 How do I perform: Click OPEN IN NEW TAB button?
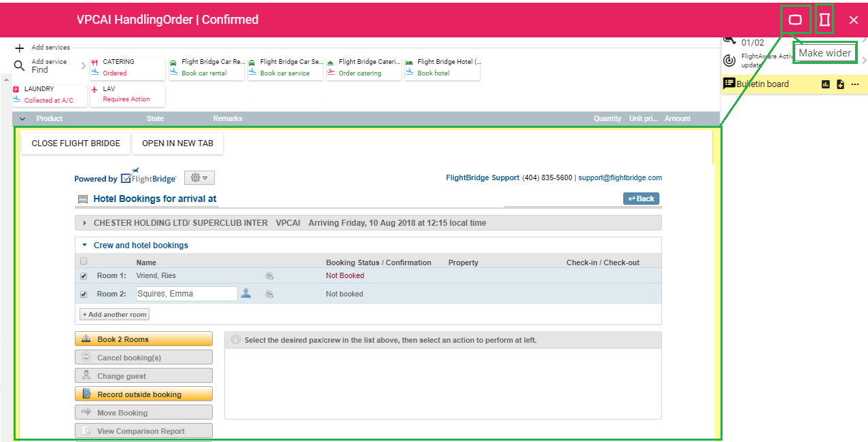click(x=177, y=143)
